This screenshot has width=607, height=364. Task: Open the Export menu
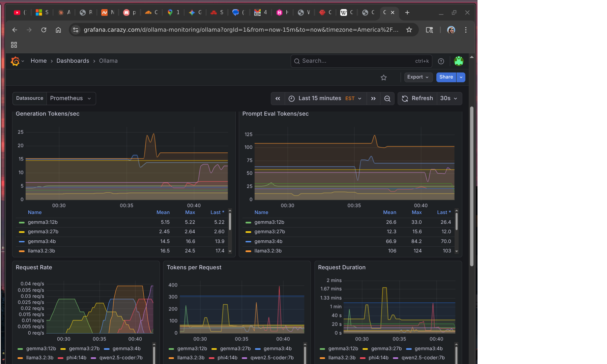(x=418, y=77)
